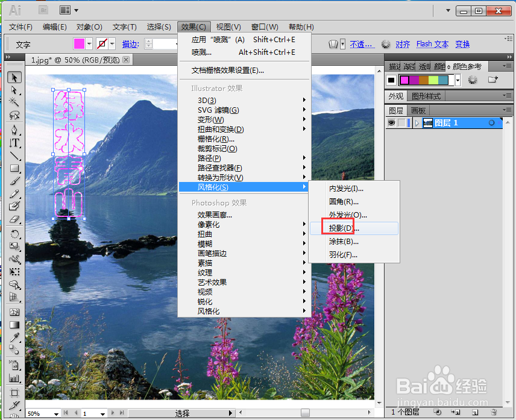Viewport: 516px width, 420px height.
Task: Select the Selection (black arrow) tool
Action: click(x=14, y=78)
